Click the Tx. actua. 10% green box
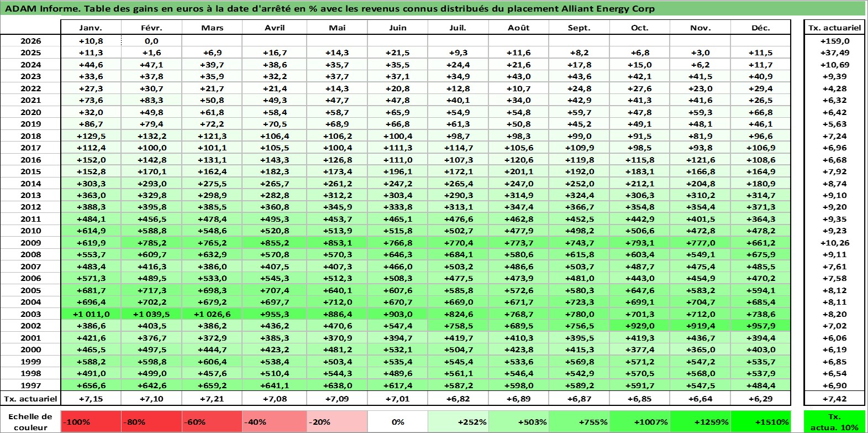868x433 pixels. tap(834, 421)
